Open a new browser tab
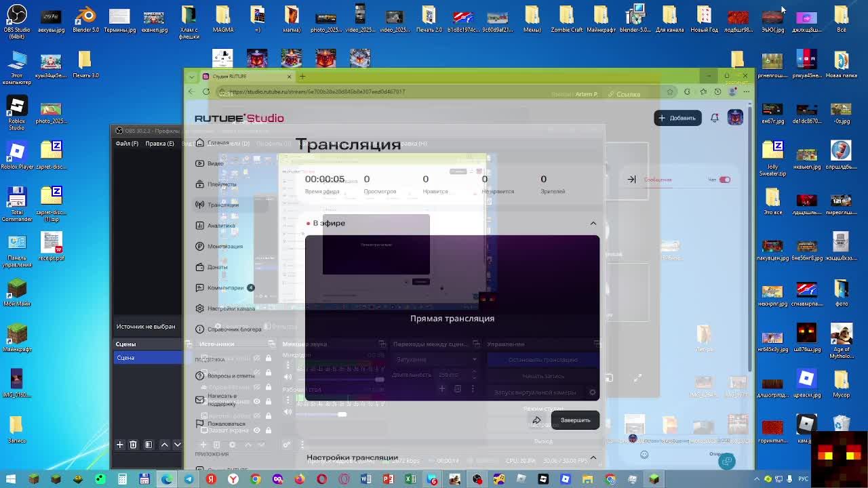The image size is (868, 488). tap(302, 76)
